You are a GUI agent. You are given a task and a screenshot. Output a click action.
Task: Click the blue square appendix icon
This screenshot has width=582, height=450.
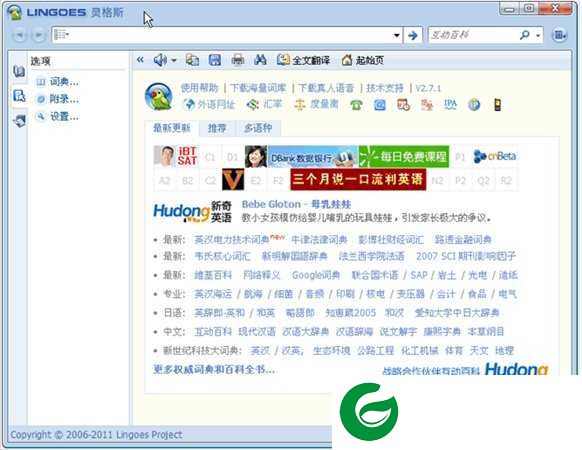pos(380,105)
